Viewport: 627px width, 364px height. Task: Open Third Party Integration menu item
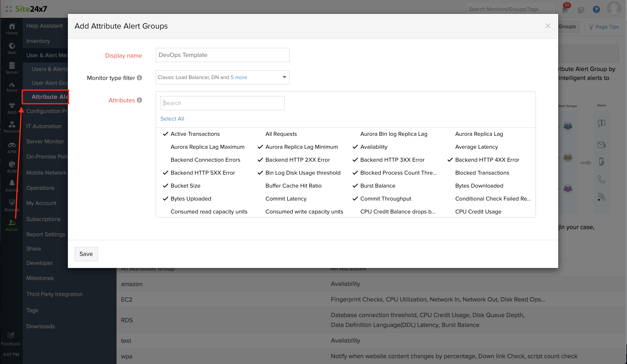pos(54,294)
